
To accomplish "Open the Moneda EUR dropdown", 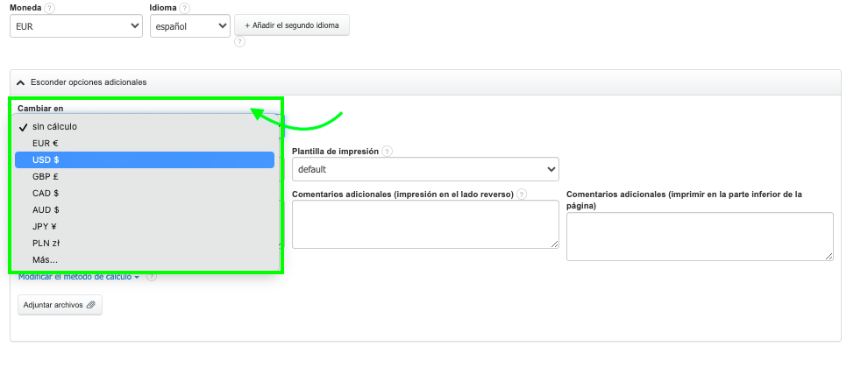I will coord(76,26).
